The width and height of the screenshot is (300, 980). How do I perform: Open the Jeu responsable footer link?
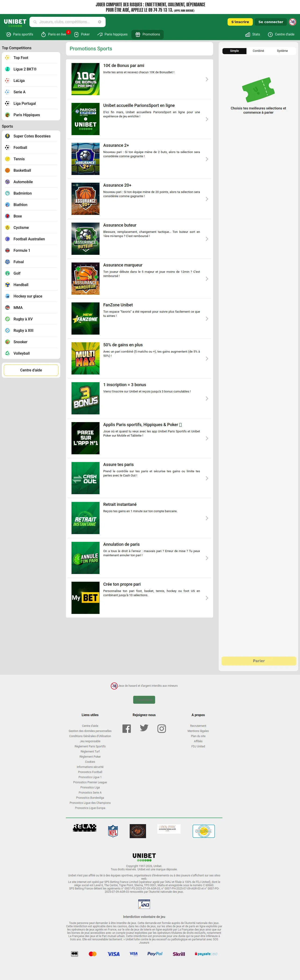coord(90,741)
